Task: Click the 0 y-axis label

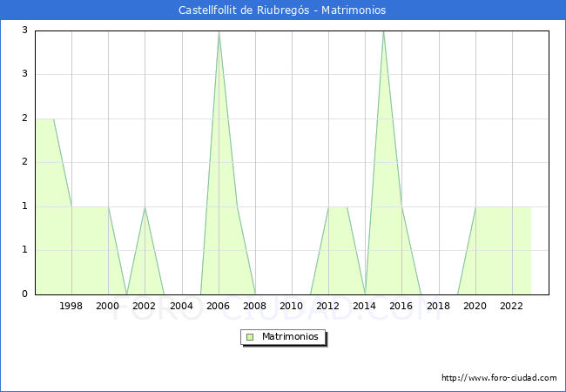Action: tap(24, 294)
